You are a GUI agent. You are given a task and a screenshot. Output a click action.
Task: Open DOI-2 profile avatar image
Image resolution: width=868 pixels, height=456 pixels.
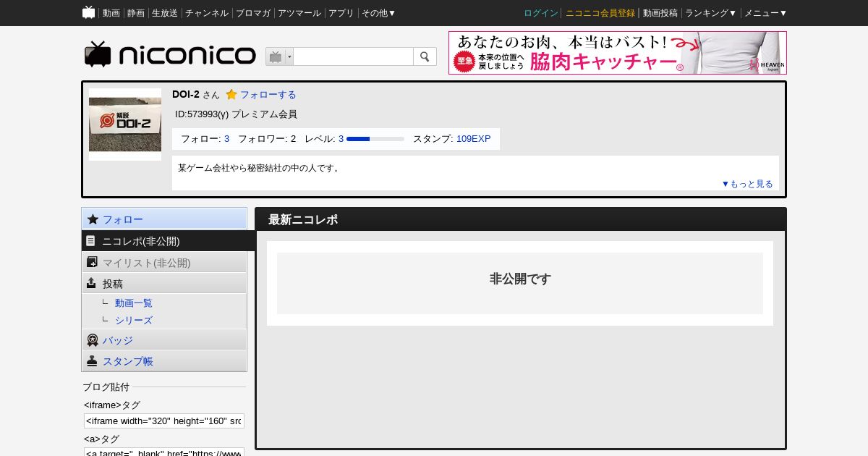pos(125,124)
